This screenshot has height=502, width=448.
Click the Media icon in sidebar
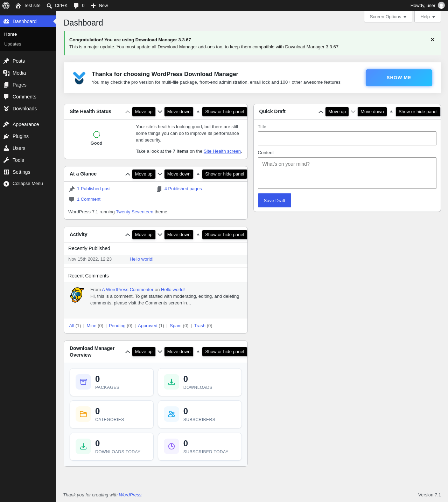point(6,73)
